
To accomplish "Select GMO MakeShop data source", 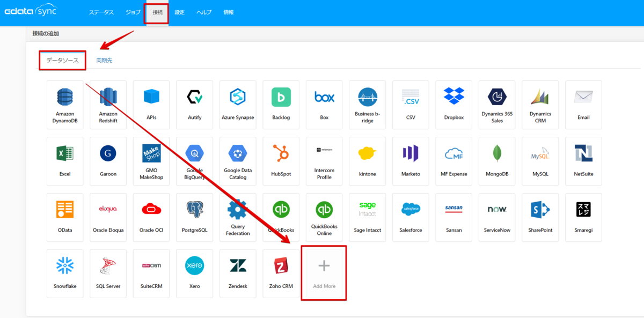I will (151, 161).
